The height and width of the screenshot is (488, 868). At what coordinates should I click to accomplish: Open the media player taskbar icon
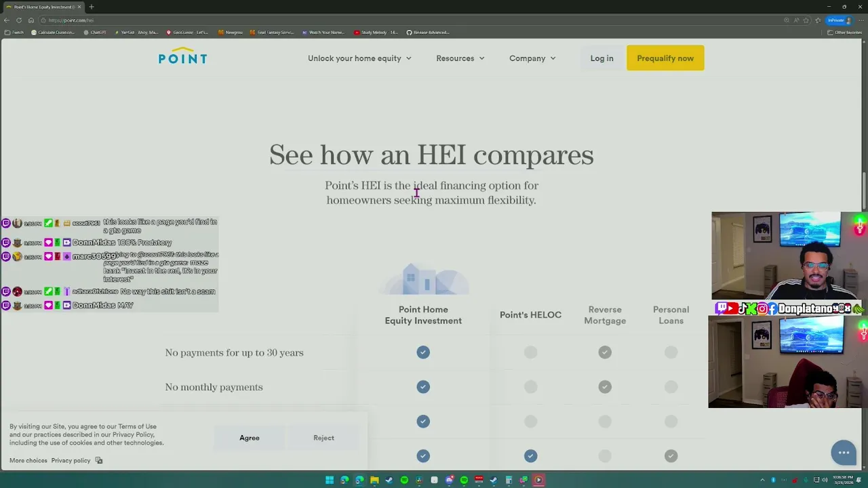538,480
